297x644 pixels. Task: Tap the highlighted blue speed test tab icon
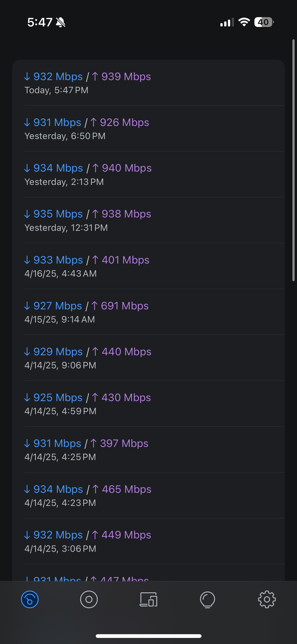click(30, 600)
